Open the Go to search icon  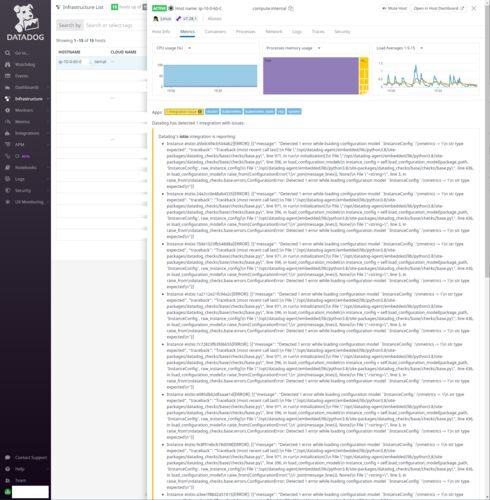7,53
